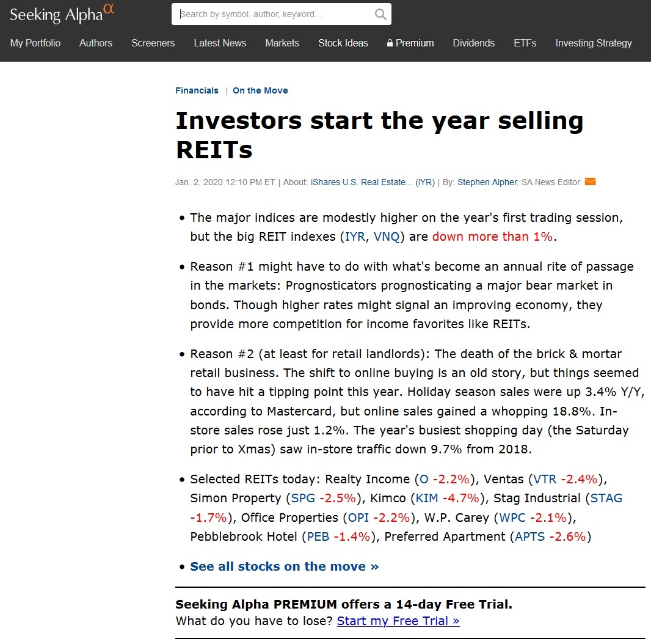This screenshot has width=651, height=644.
Task: Click the VNQ ticker link
Action: [386, 236]
